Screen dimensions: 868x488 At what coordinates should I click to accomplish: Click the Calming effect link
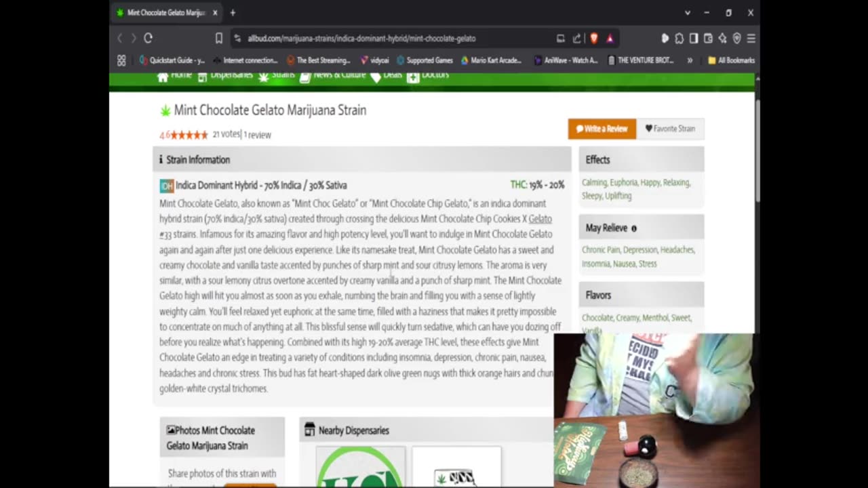(594, 182)
